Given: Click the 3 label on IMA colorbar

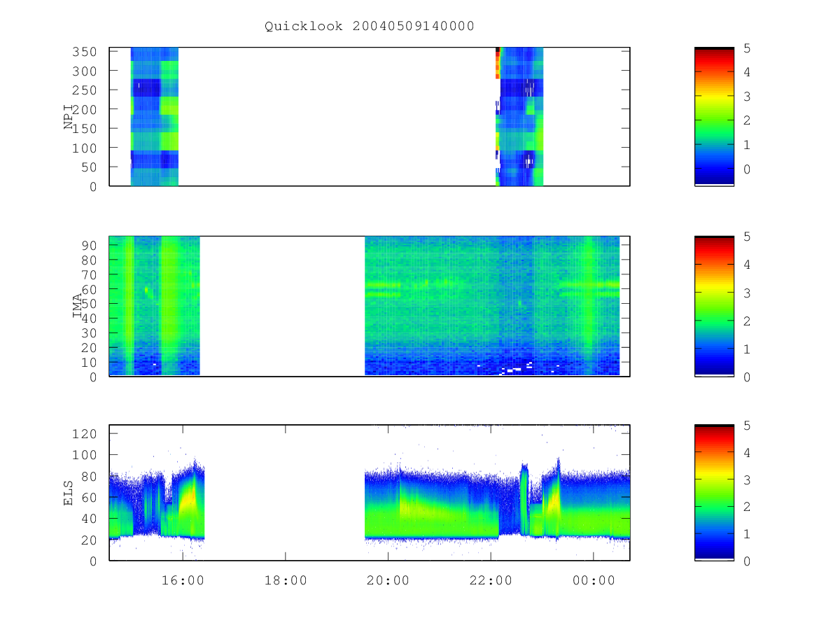Looking at the screenshot, I should [748, 293].
